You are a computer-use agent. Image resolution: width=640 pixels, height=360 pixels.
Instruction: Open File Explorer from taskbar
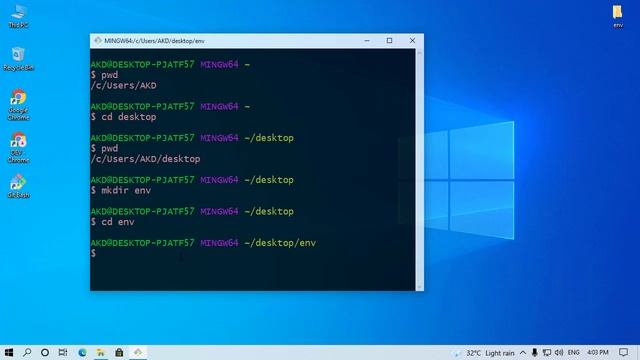[x=100, y=352]
